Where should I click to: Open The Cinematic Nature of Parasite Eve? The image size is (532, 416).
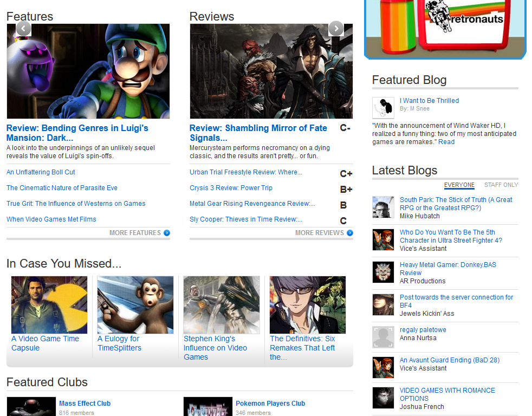point(62,187)
